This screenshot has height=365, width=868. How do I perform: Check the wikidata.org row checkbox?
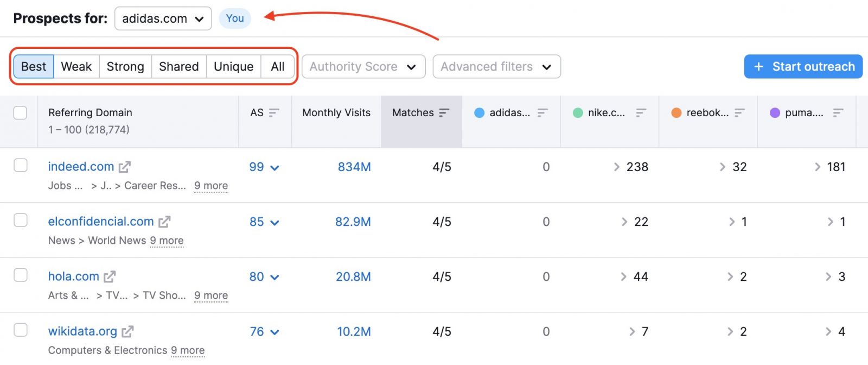click(x=20, y=330)
